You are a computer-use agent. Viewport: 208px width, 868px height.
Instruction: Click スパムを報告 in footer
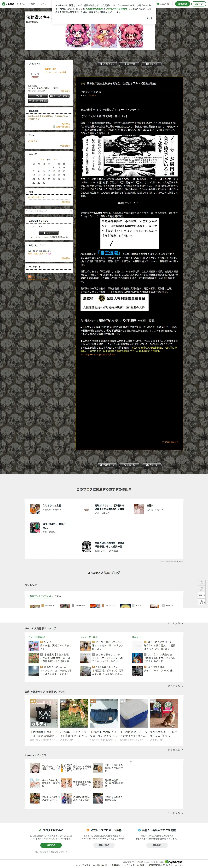[x=83, y=865]
